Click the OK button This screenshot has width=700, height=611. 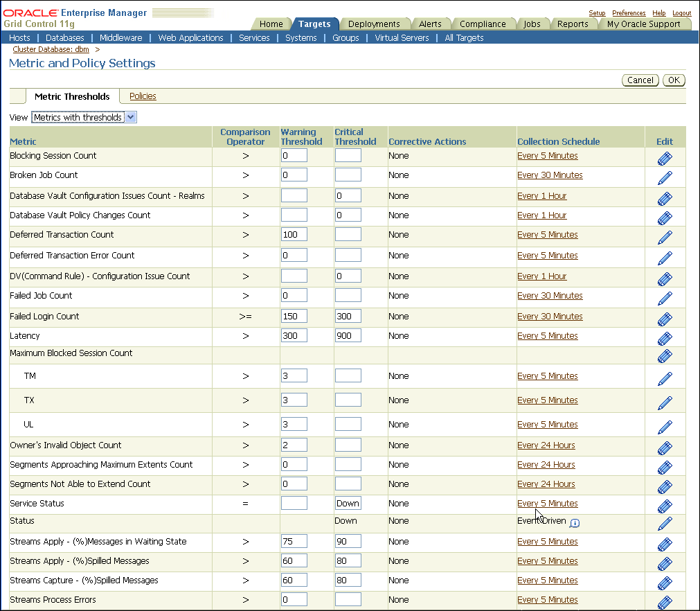(x=674, y=80)
